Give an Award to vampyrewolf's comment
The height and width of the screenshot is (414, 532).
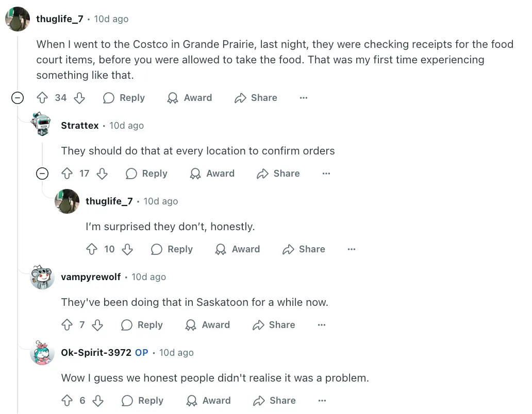[208, 325]
